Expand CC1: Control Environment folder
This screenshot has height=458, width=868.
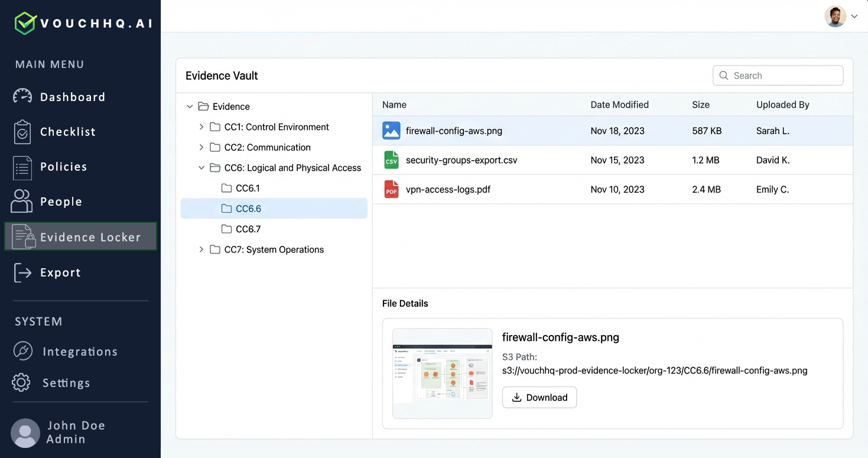tap(201, 127)
